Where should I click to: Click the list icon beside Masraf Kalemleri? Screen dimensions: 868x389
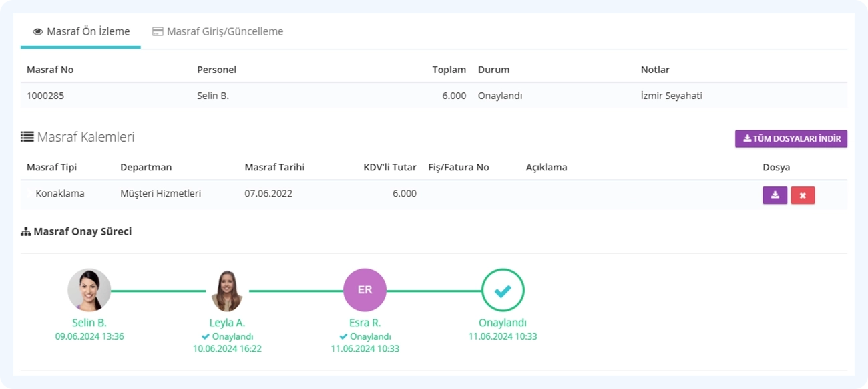[27, 137]
